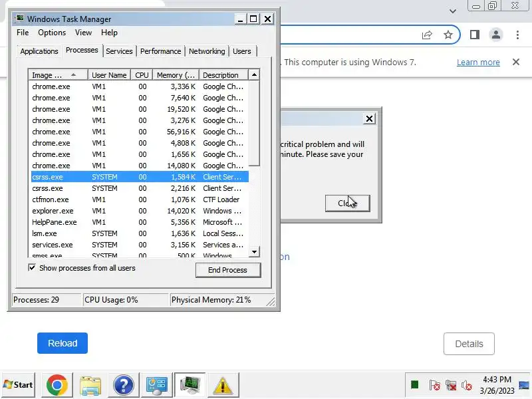532x399 pixels.
Task: Click the process list scroll up arrow
Action: 254,74
